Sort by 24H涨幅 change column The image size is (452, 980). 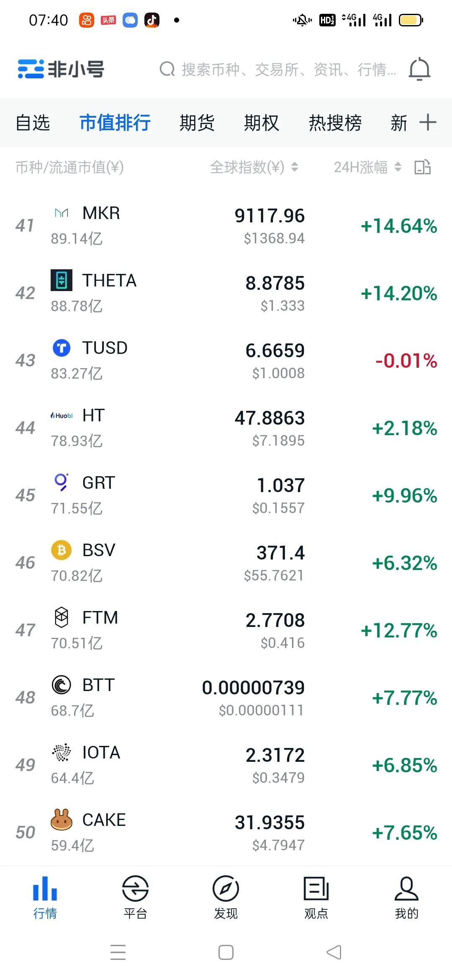coord(367,167)
